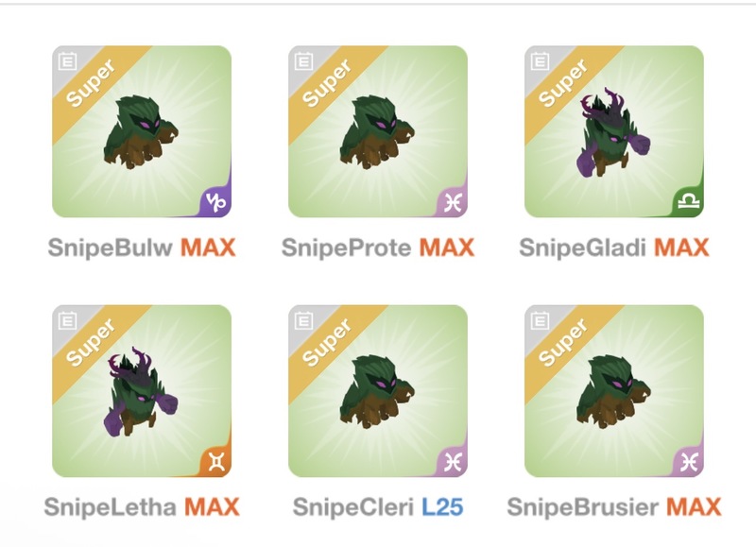This screenshot has width=756, height=547.
Task: Click the Pisces zodiac badge on SnipeCleri
Action: 453,461
